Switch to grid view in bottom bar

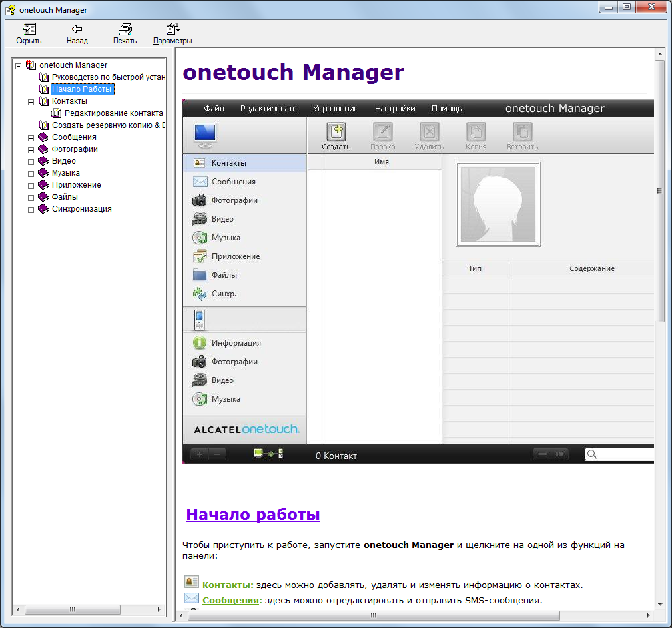click(559, 454)
